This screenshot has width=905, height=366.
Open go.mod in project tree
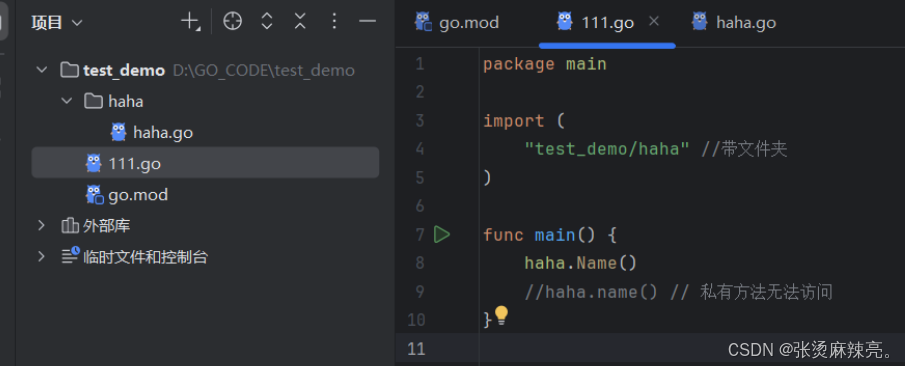coord(138,195)
